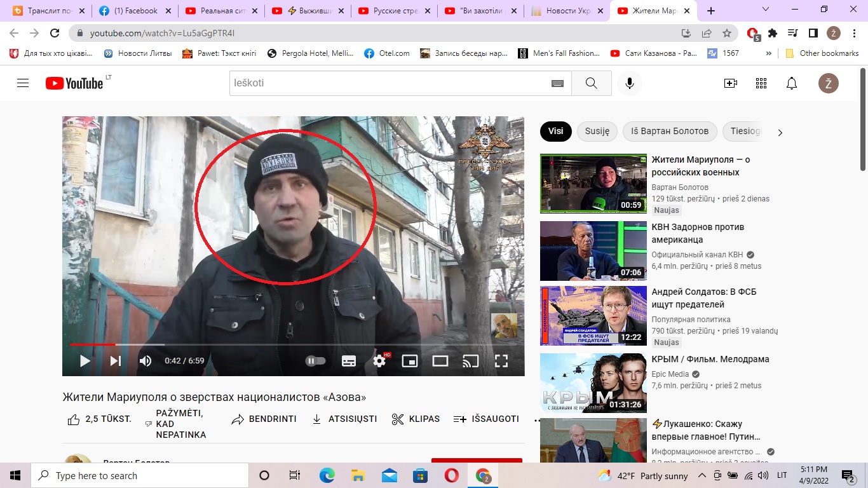Viewport: 868px width, 488px height.
Task: Toggle theater mode
Action: click(440, 361)
